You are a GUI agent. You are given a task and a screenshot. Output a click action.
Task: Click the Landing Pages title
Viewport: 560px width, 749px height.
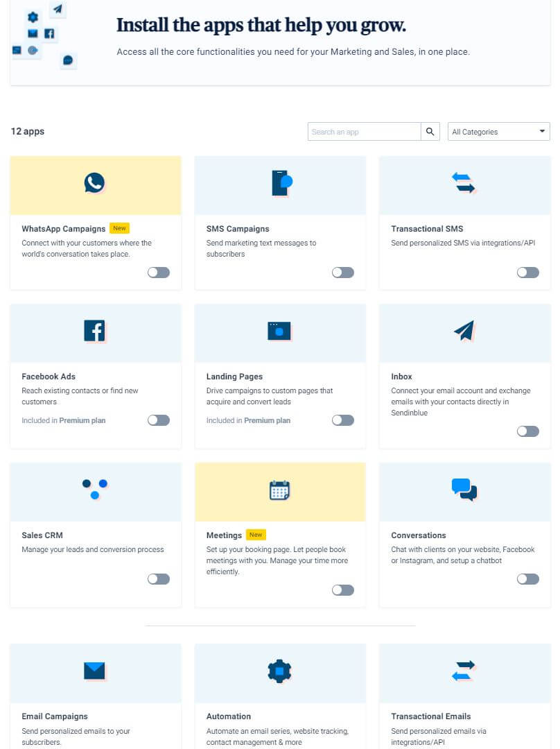click(234, 377)
